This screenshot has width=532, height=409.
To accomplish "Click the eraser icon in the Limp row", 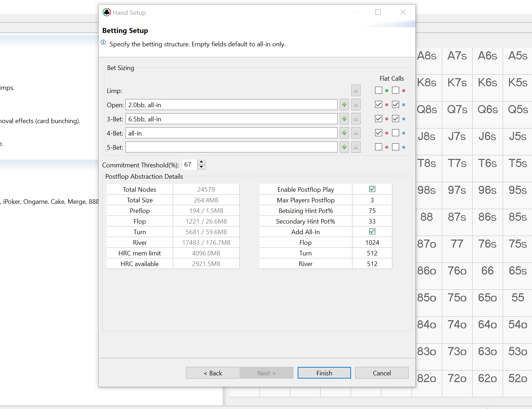I will (x=356, y=91).
